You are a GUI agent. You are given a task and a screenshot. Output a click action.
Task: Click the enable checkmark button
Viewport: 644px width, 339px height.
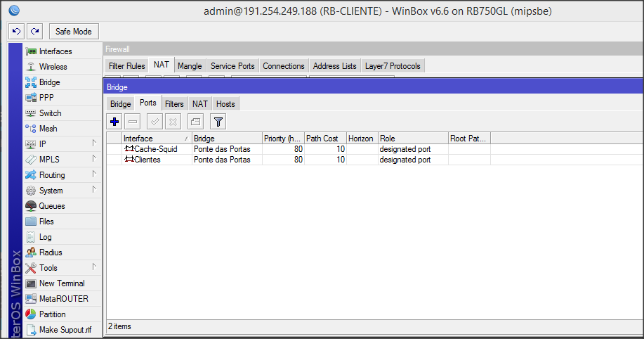[155, 122]
